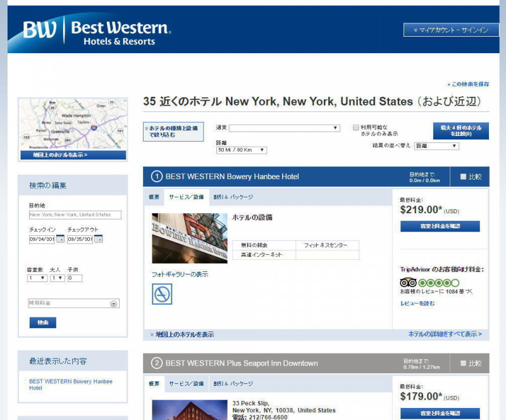Click the 検索 search button
The height and width of the screenshot is (420, 506).
(43, 323)
